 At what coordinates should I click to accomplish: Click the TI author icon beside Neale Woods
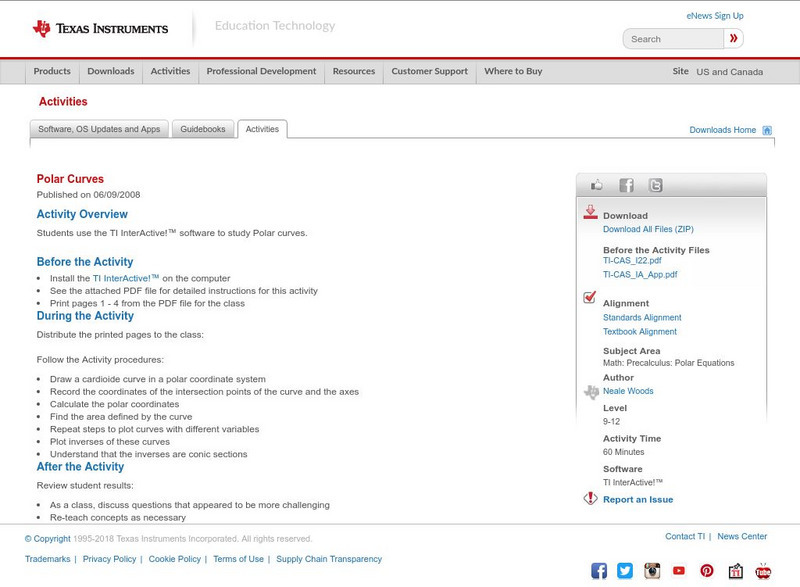click(x=591, y=392)
